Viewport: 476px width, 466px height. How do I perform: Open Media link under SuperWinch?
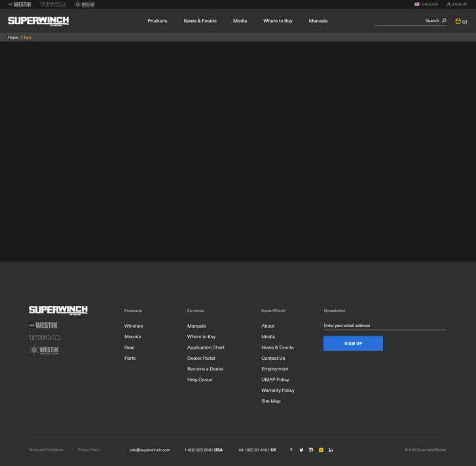tap(268, 336)
